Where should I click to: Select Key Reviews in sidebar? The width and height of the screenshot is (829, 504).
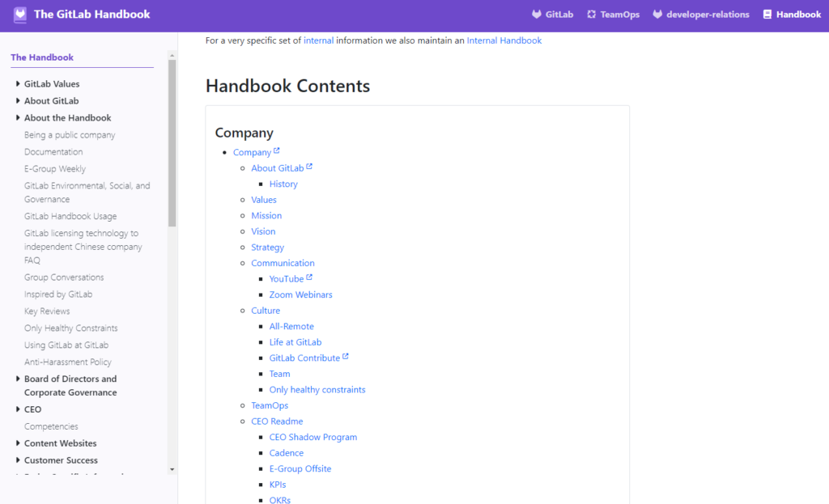(47, 311)
